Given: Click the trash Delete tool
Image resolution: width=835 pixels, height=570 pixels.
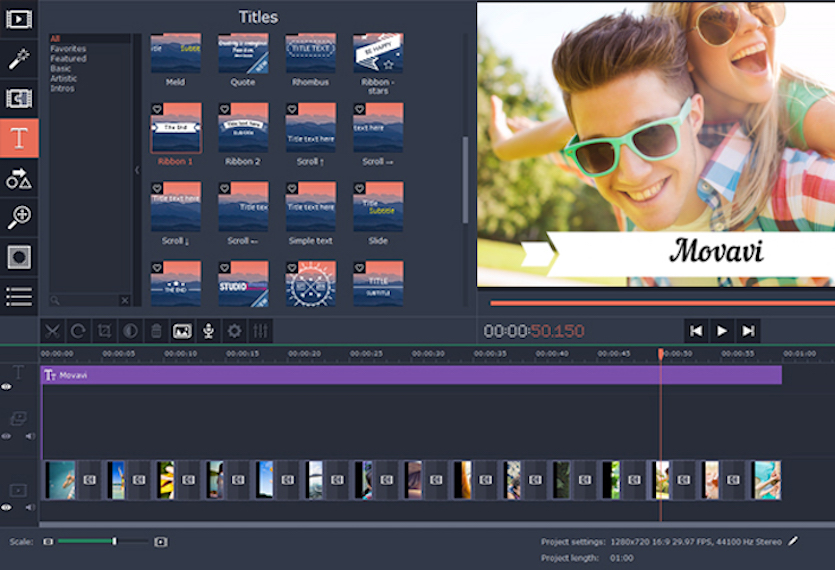Looking at the screenshot, I should (x=156, y=331).
